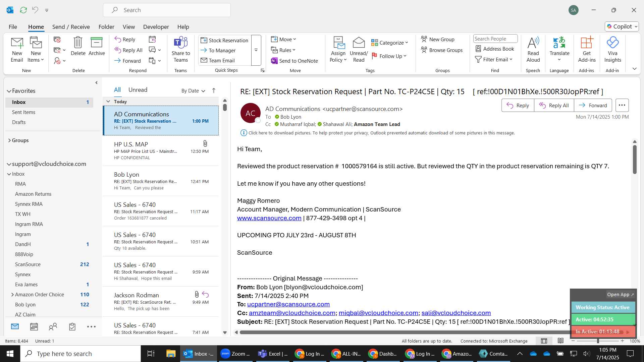644x362 pixels.
Task: Click the Stock Reservation quick step
Action: point(224,40)
